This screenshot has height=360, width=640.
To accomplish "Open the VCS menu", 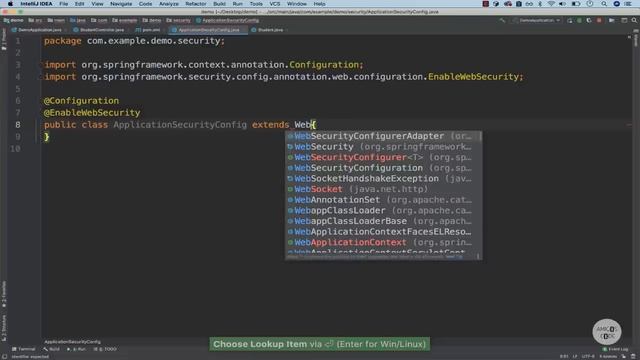I will point(275,4).
